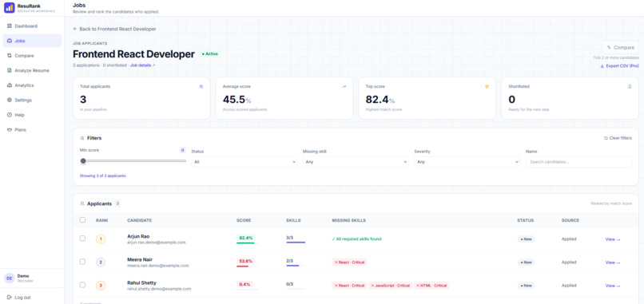Open the Status filter dropdown

click(244, 162)
